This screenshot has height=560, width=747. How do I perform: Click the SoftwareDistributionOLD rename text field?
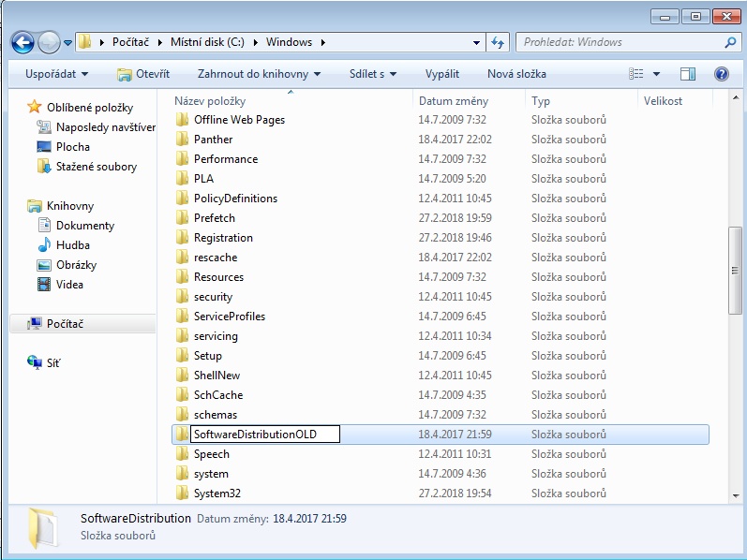coord(263,435)
